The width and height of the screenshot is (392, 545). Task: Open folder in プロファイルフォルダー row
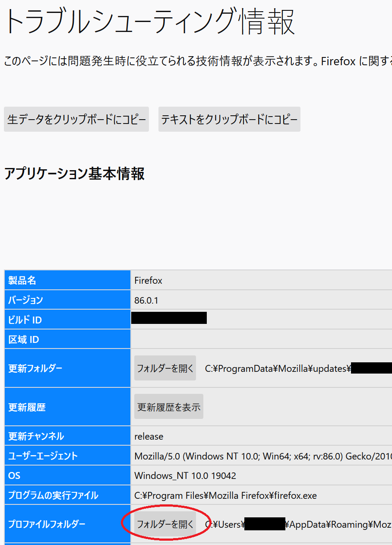[x=165, y=524]
